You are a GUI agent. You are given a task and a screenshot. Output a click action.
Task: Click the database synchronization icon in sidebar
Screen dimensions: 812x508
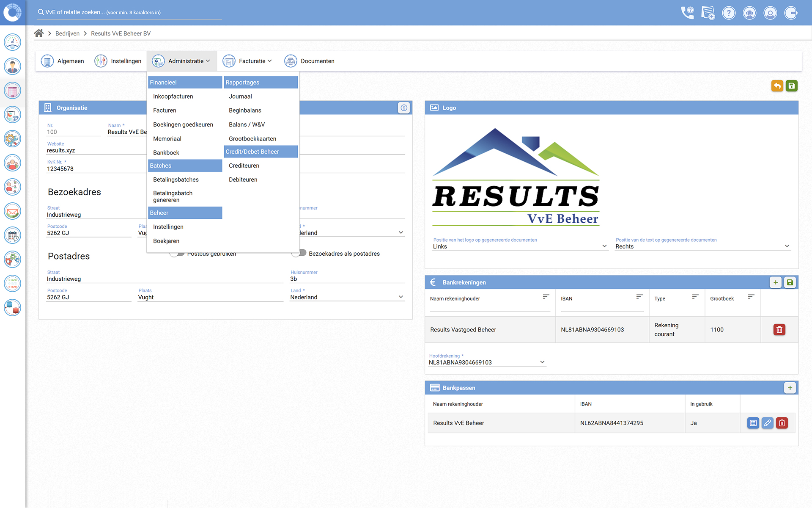pos(12,308)
